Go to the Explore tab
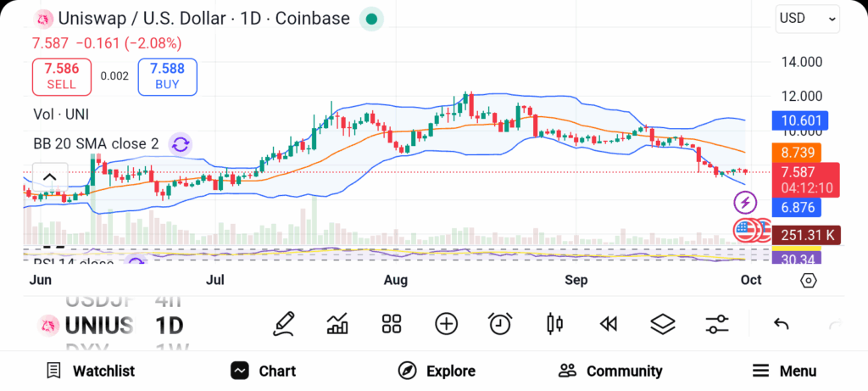The width and height of the screenshot is (868, 391). [437, 371]
